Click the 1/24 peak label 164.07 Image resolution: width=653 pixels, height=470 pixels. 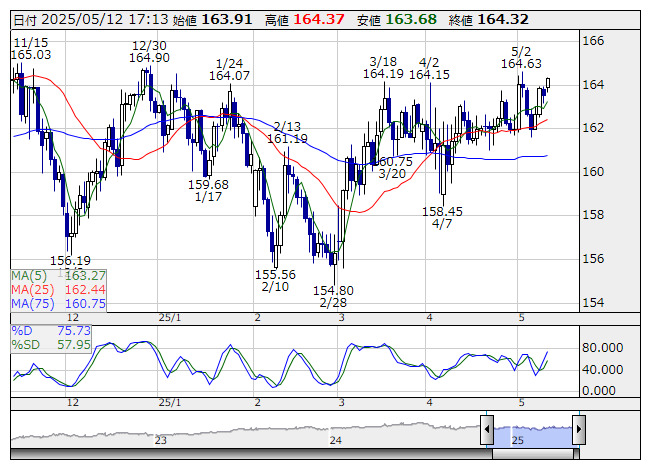pyautogui.click(x=229, y=70)
